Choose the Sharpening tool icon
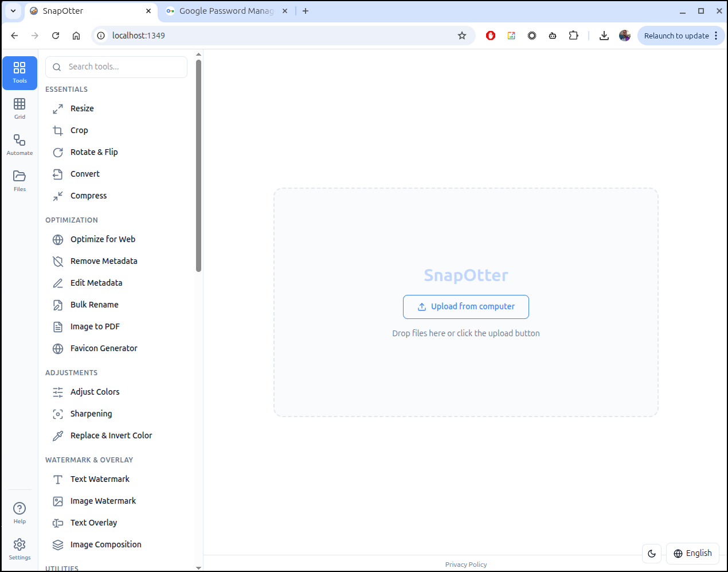The width and height of the screenshot is (728, 572). coord(58,414)
